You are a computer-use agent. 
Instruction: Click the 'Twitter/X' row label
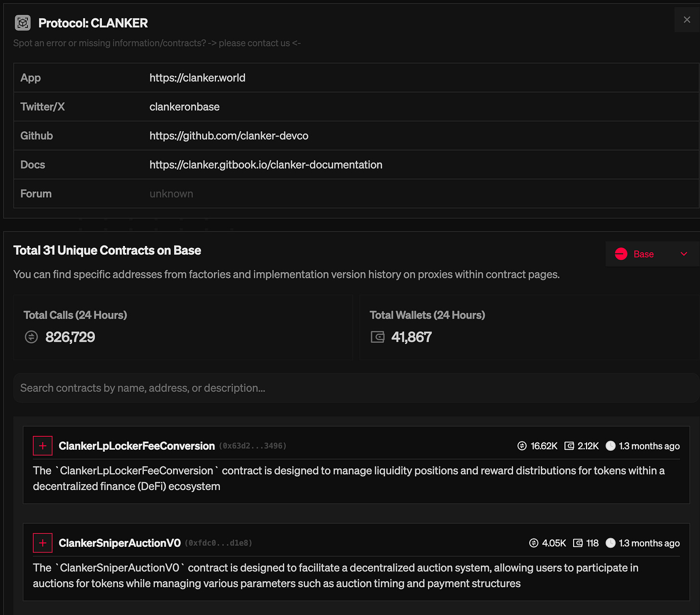click(x=42, y=107)
